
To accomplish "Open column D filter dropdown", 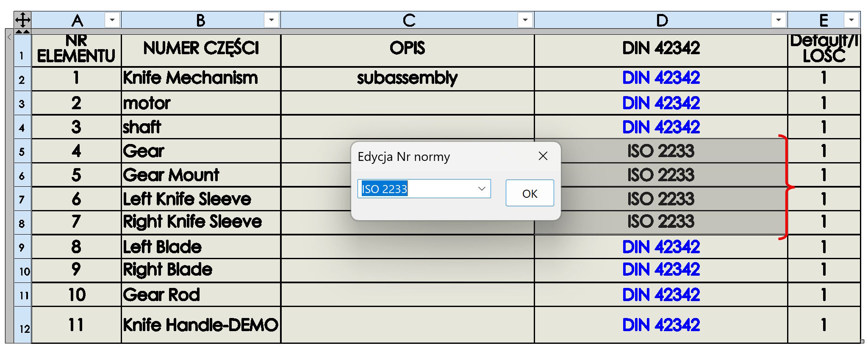I will [778, 20].
